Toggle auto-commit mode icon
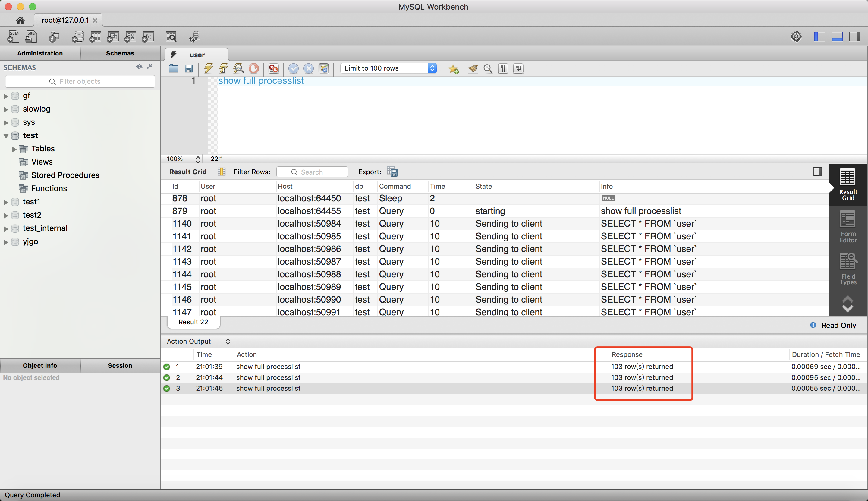This screenshot has width=868, height=501. pyautogui.click(x=324, y=68)
